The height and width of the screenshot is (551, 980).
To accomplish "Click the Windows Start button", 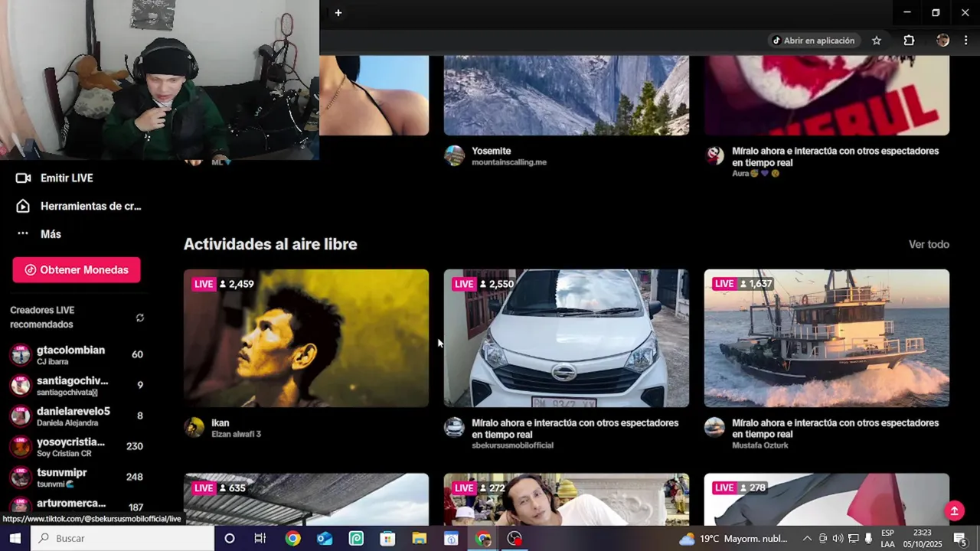I will click(x=15, y=539).
